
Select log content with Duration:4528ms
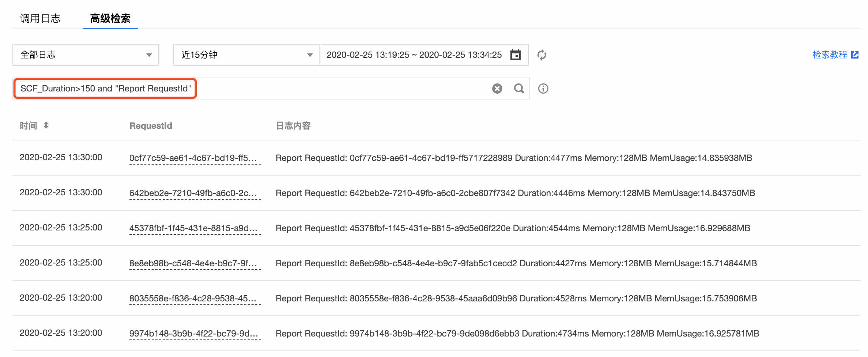click(516, 298)
